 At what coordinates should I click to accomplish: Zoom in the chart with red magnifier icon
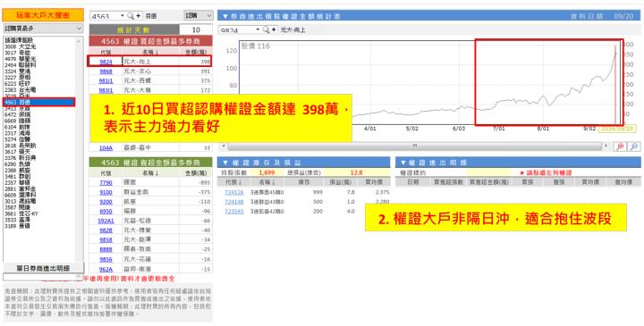coord(621,146)
